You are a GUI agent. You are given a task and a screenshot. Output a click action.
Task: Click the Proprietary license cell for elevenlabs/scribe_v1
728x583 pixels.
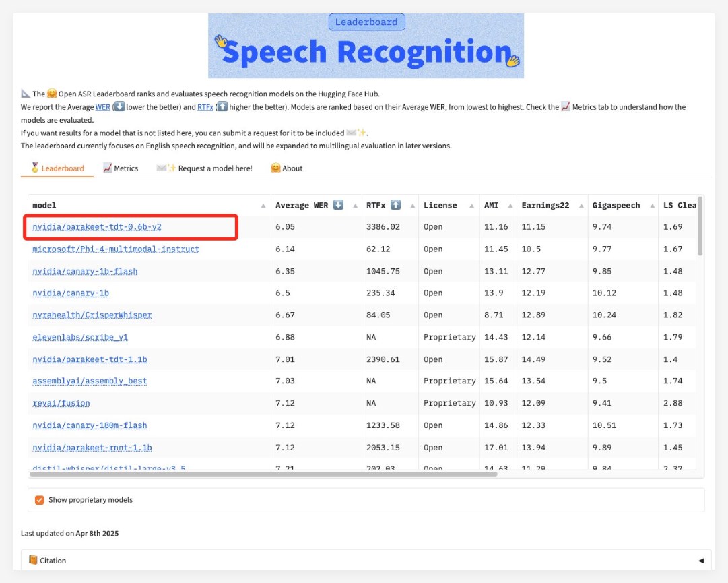click(449, 337)
